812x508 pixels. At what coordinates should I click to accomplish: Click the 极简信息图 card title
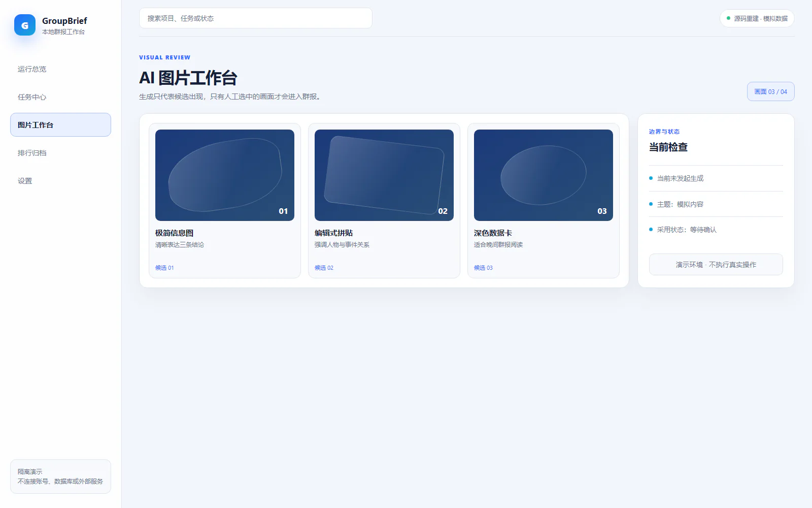[174, 233]
